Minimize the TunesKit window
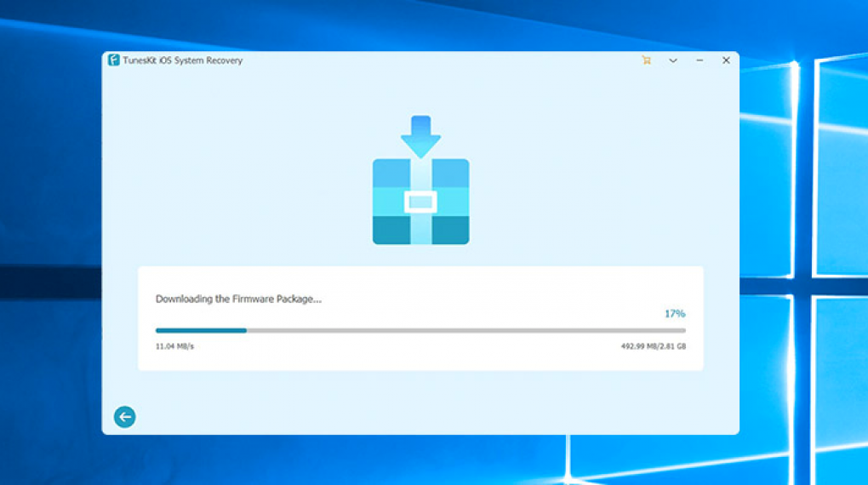The width and height of the screenshot is (868, 485). point(700,60)
